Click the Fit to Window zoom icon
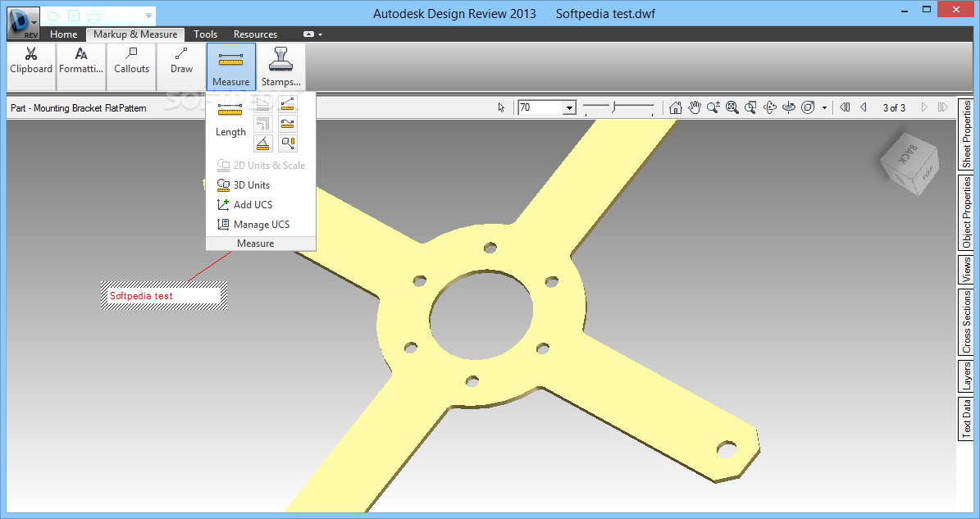This screenshot has height=519, width=980. click(732, 107)
